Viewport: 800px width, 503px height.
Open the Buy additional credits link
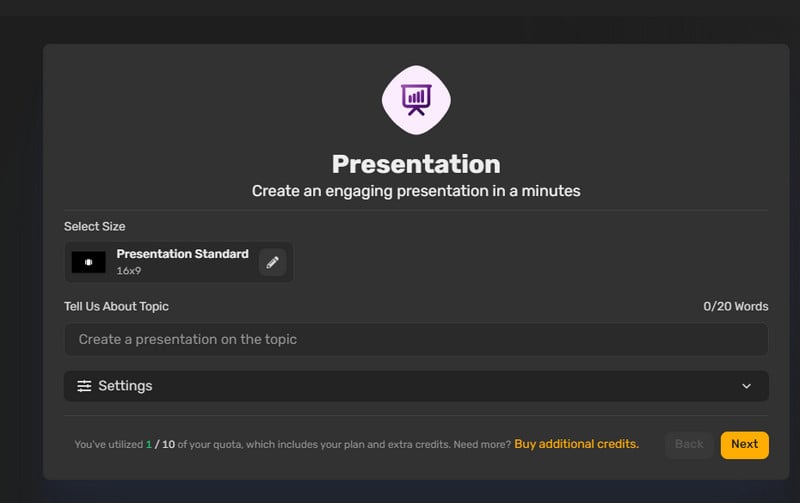point(577,444)
